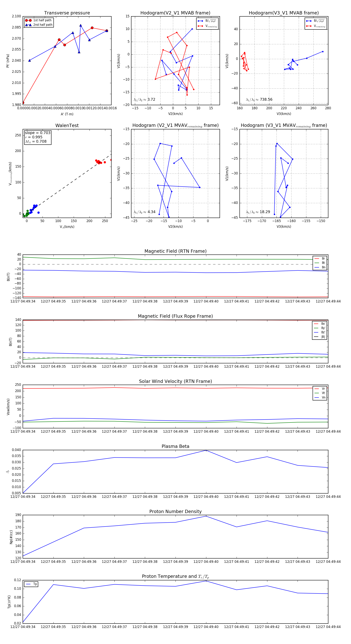
Task: Click the λ1/λ3 ≈ 18.29 annotation
Action: pos(258,212)
